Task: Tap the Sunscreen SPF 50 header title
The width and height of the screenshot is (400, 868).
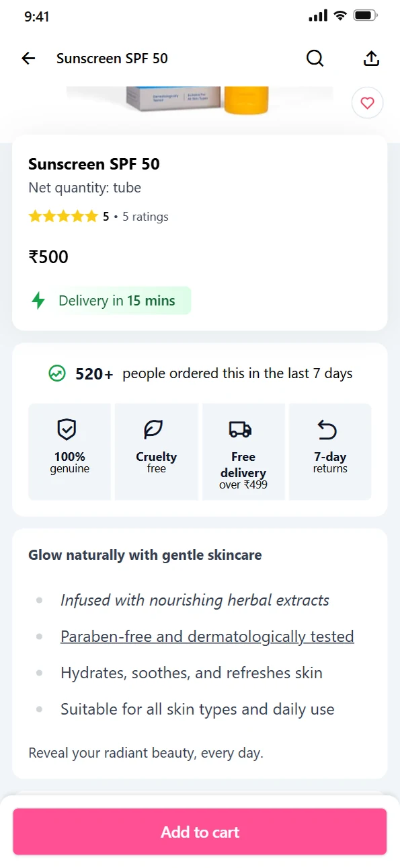Action: (x=112, y=59)
